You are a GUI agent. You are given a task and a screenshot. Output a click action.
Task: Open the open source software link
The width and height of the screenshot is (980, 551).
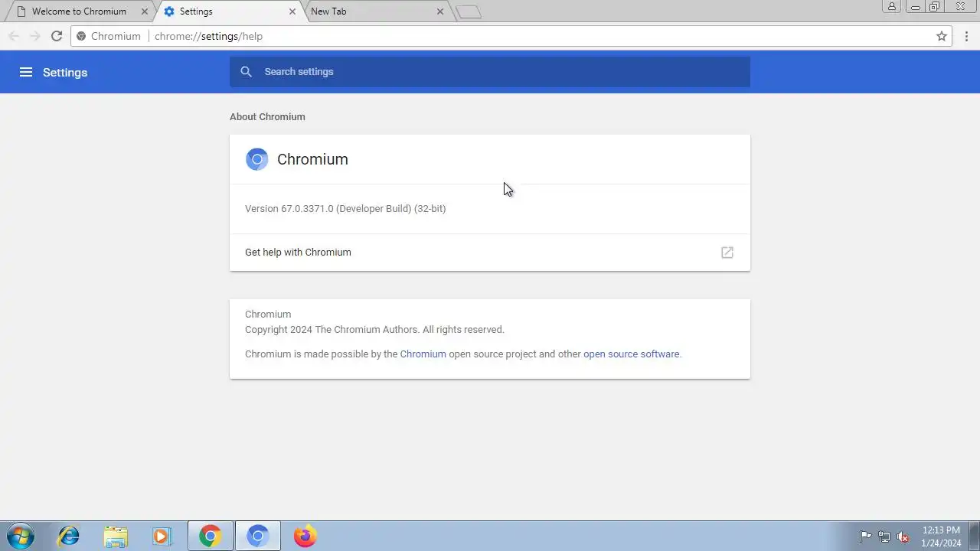(631, 354)
